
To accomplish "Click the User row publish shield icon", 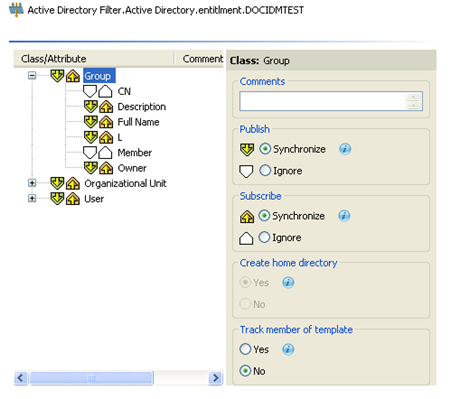I will pyautogui.click(x=57, y=198).
